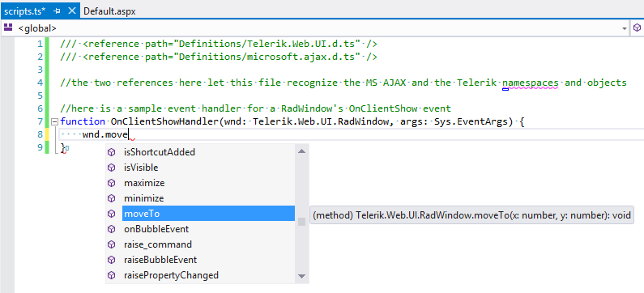Pin the scripts.ts tab
The height and width of the screenshot is (293, 644).
pos(57,11)
